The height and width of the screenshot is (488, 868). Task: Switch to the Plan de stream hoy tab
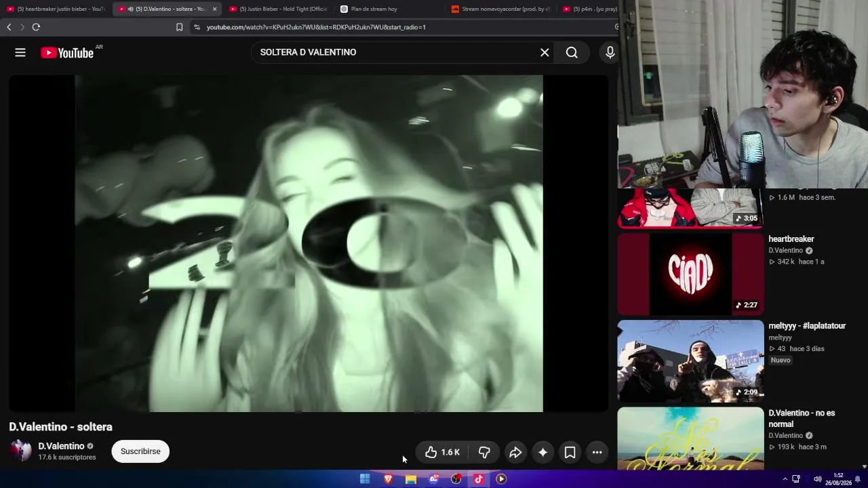click(389, 9)
